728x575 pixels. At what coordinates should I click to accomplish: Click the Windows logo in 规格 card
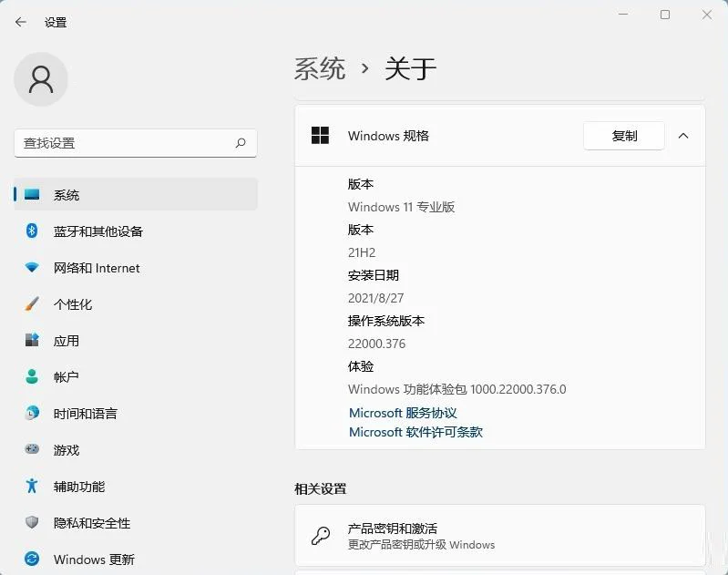pos(321,136)
